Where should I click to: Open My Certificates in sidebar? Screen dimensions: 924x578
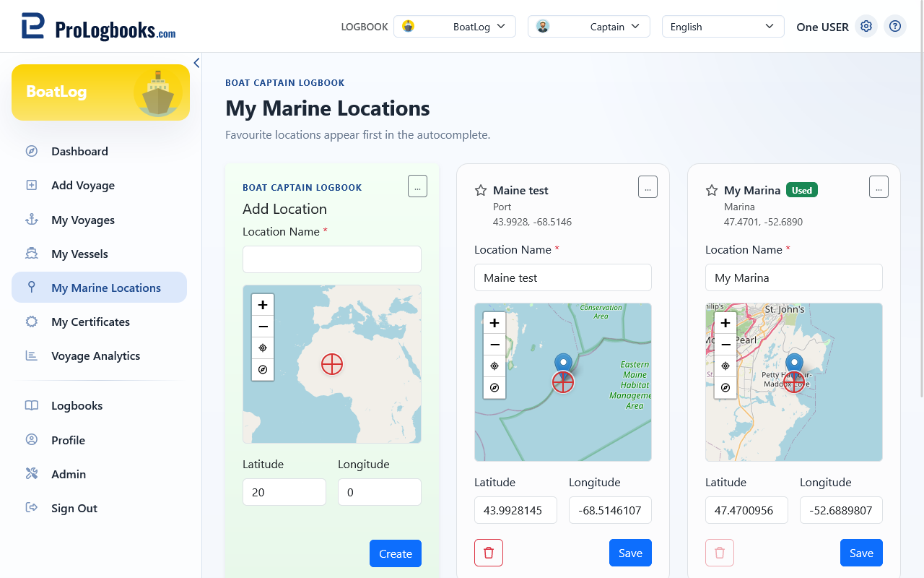(99, 322)
